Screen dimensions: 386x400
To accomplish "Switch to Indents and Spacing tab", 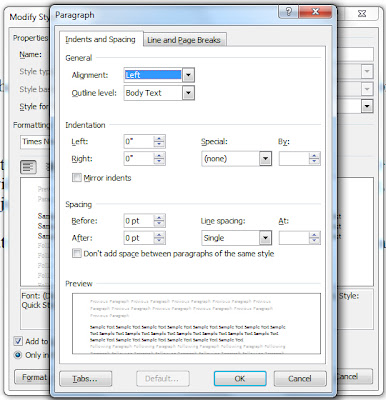I will [100, 39].
